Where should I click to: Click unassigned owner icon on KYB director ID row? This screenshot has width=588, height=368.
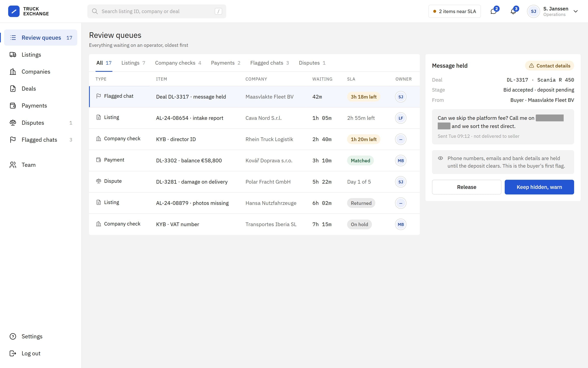tap(401, 139)
